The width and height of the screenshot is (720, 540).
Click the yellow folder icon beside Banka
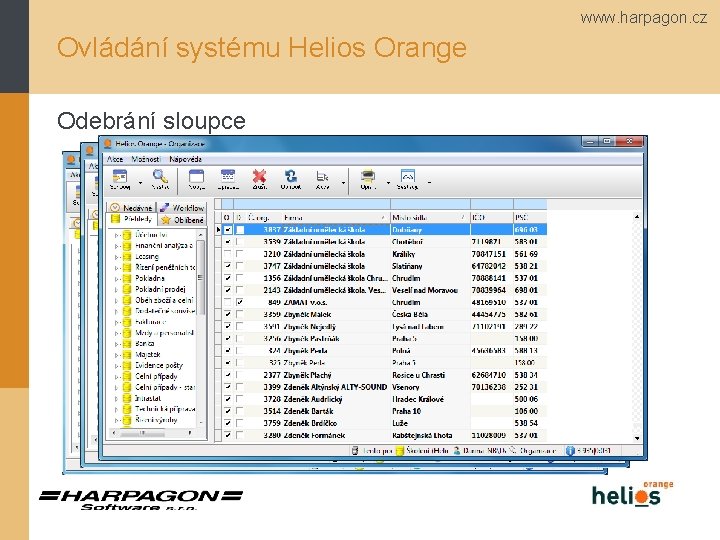[x=127, y=343]
